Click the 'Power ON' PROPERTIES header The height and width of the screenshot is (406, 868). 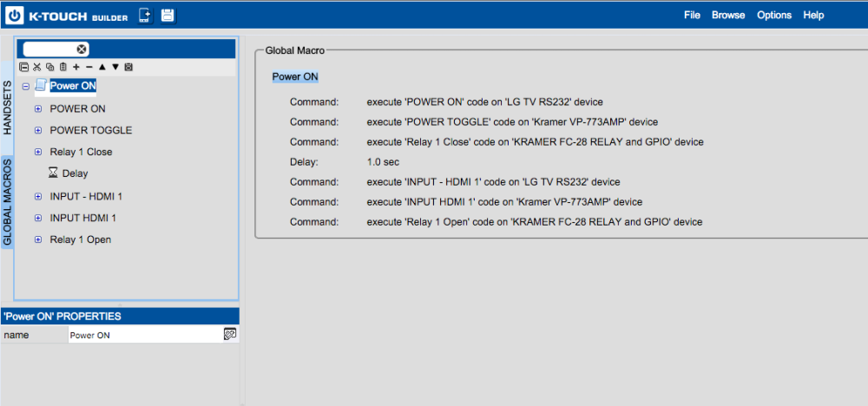click(120, 317)
